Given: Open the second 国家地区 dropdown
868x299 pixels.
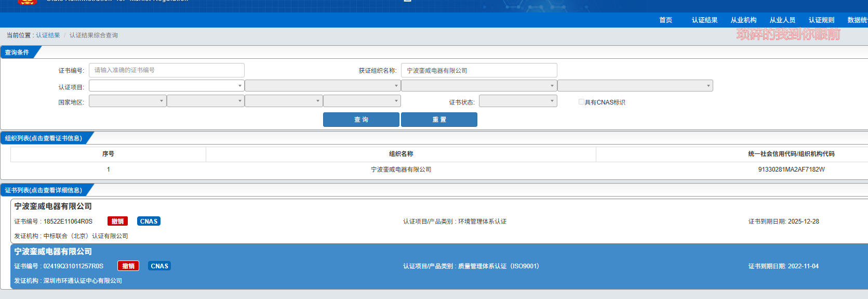Looking at the screenshot, I should 206,101.
